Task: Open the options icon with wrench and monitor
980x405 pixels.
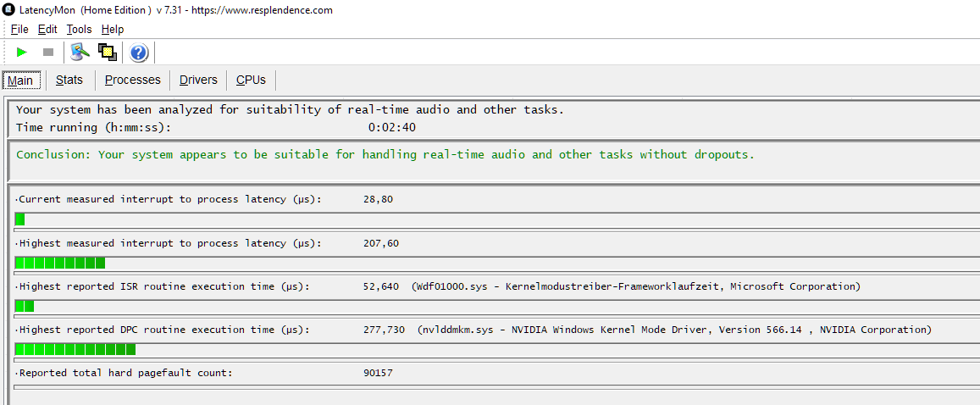Action: coord(80,52)
